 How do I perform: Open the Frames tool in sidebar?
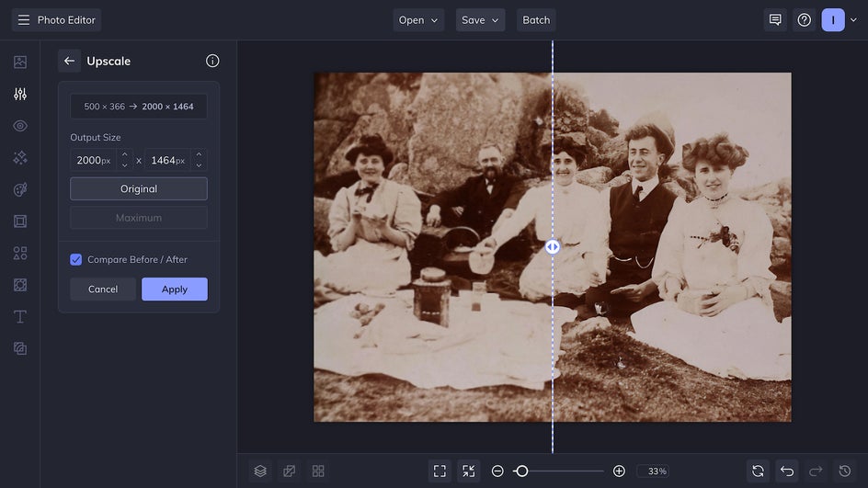coord(20,221)
